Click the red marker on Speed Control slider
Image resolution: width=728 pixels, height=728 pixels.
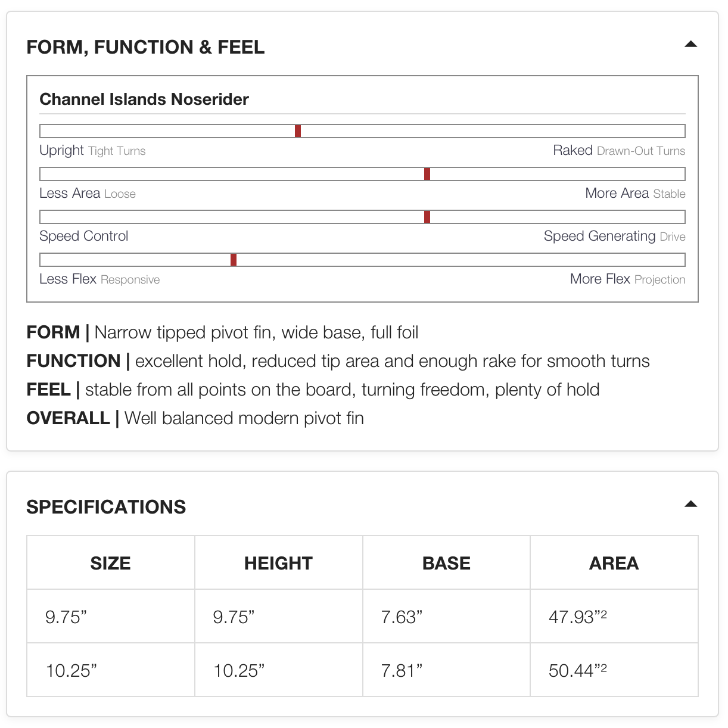[427, 217]
